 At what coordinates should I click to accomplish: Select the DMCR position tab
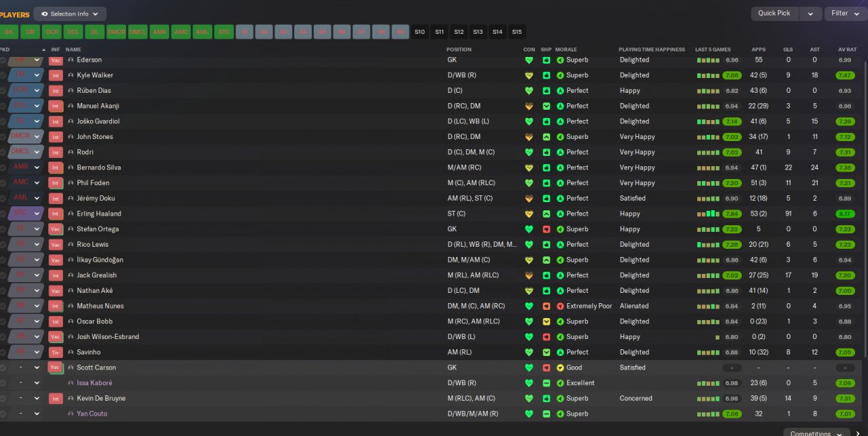click(116, 32)
